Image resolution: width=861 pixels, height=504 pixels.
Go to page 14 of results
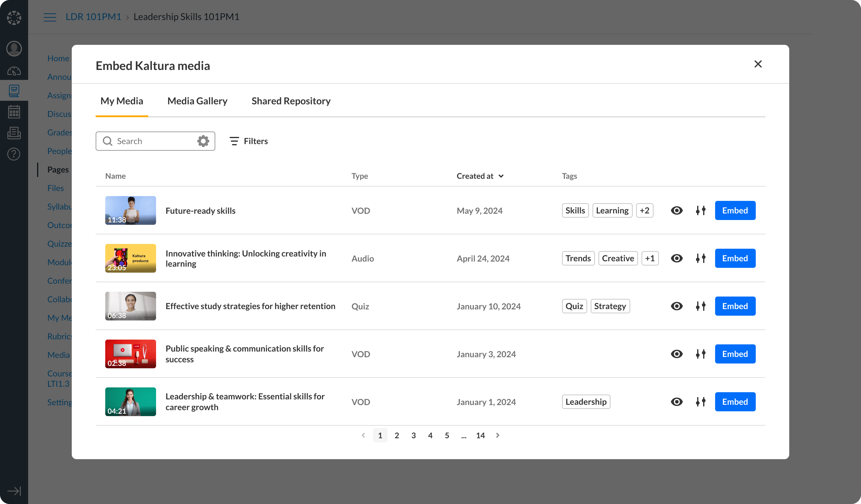point(480,435)
